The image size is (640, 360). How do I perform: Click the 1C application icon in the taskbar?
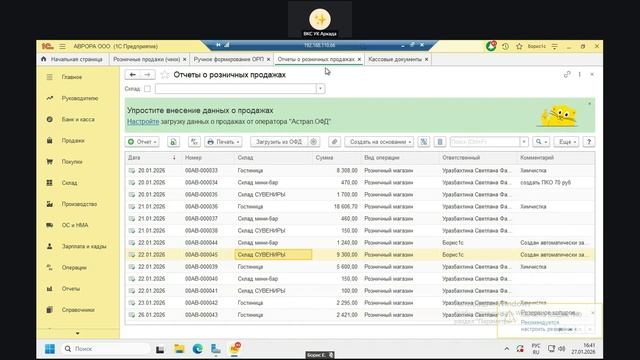pos(235,349)
